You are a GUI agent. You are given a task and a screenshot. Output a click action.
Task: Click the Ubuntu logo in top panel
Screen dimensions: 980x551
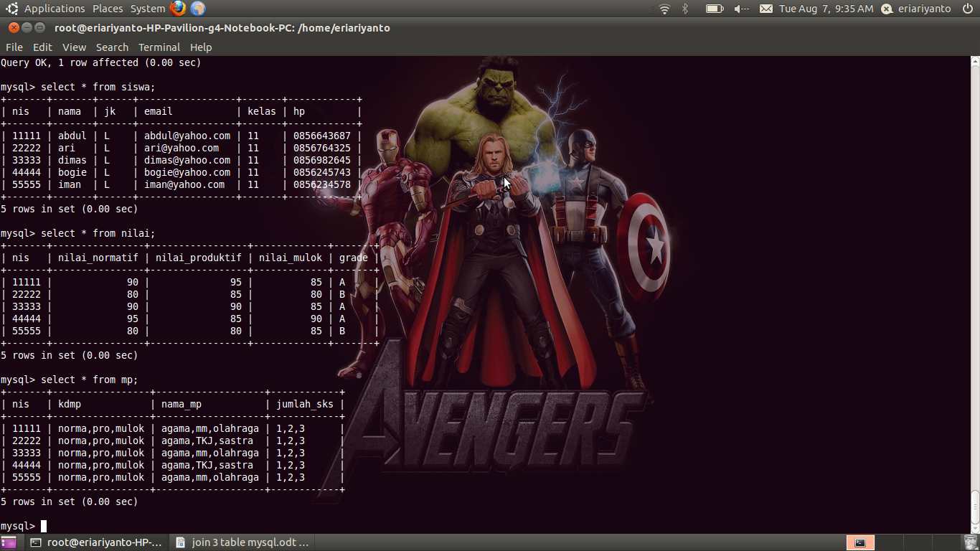(x=12, y=9)
